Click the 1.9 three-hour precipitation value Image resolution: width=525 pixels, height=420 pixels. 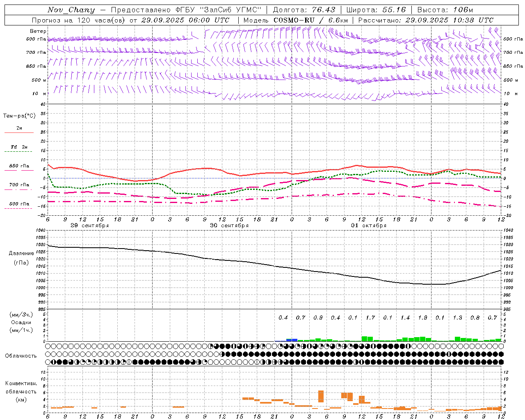pyautogui.click(x=422, y=318)
